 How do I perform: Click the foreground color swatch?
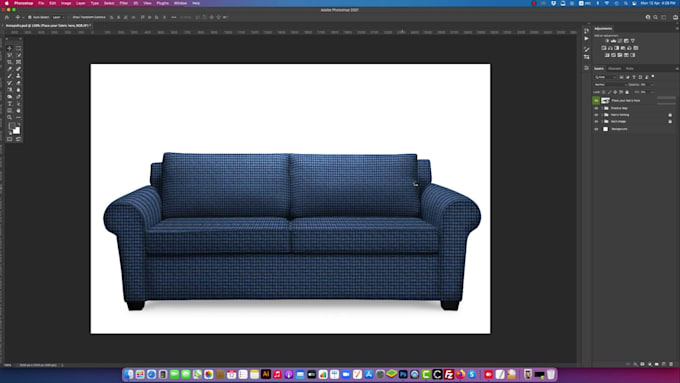click(12, 126)
